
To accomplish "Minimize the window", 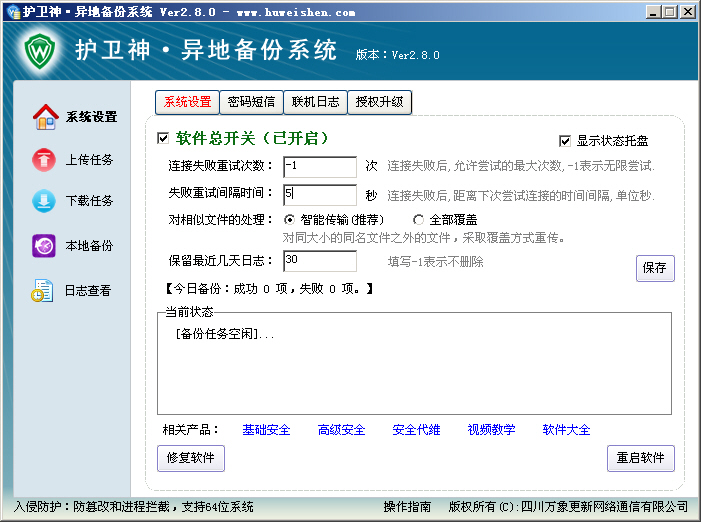I will pos(653,12).
